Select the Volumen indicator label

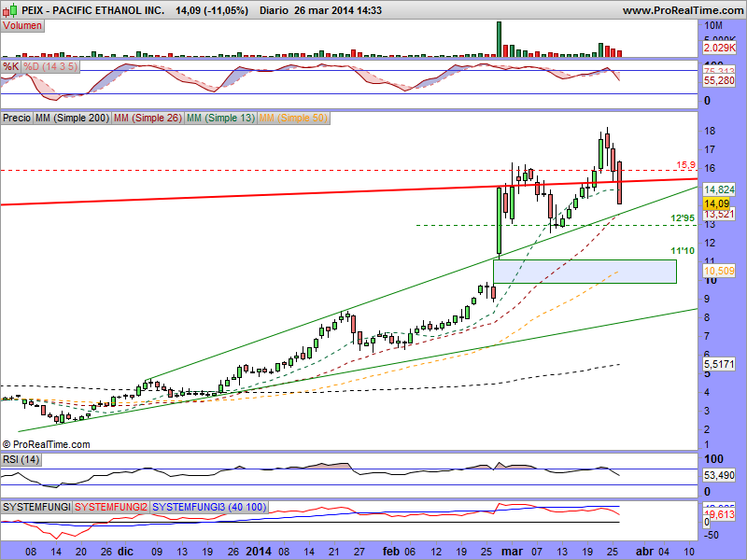pos(22,26)
